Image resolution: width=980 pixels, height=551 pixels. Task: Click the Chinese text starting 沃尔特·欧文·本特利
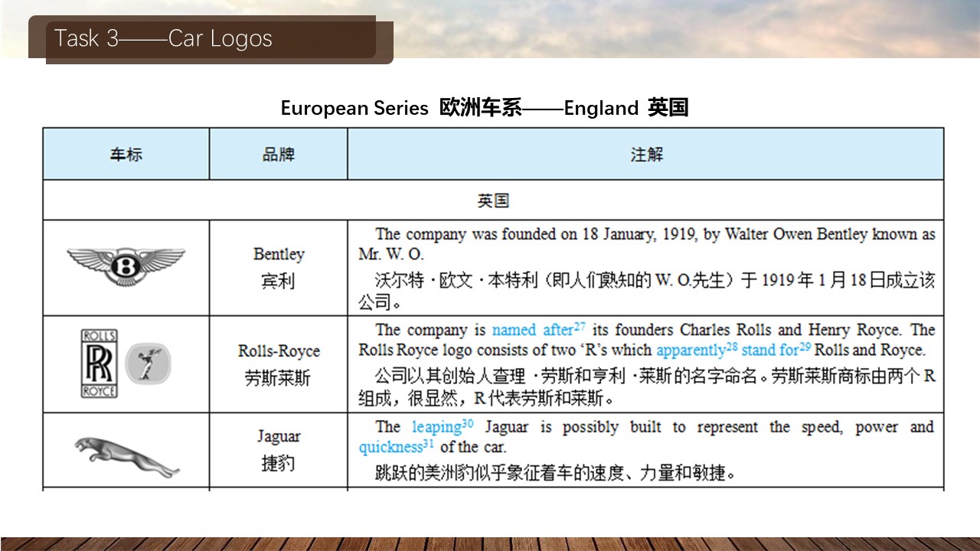click(x=647, y=291)
